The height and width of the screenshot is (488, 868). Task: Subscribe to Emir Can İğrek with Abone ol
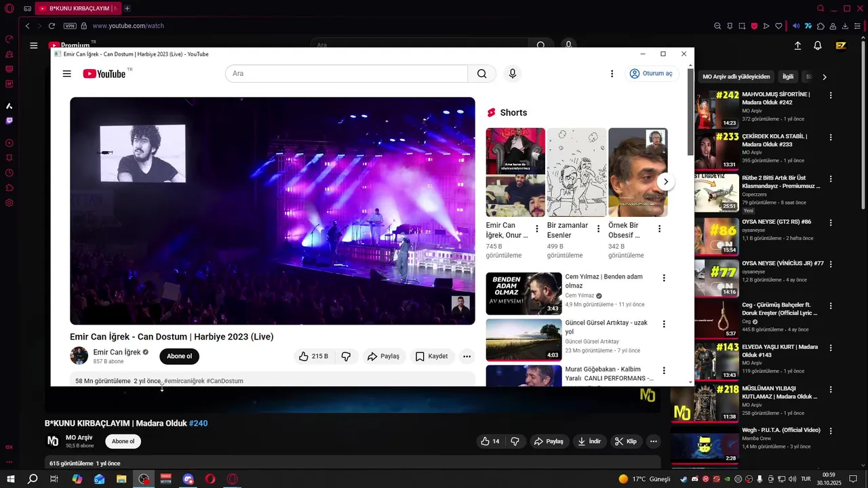pyautogui.click(x=180, y=356)
